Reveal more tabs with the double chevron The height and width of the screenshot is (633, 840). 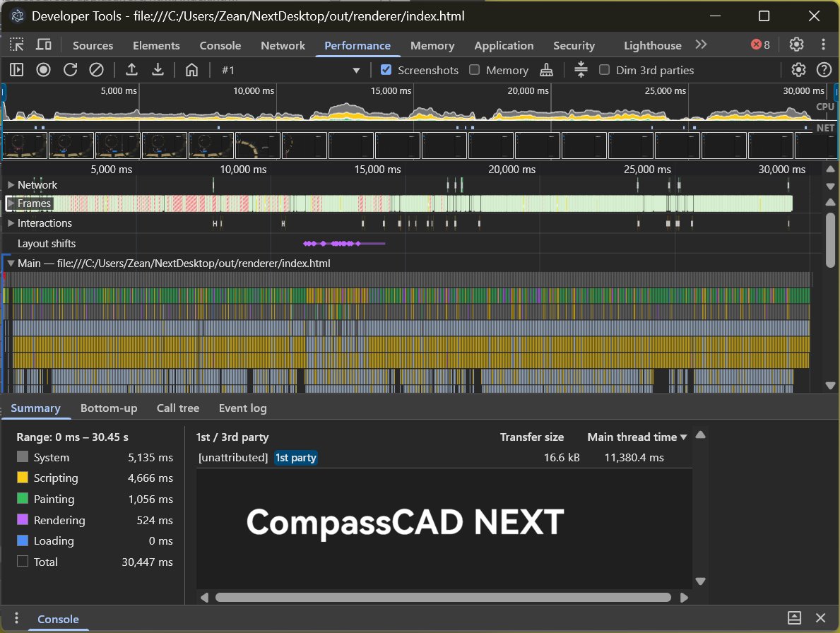(x=701, y=45)
